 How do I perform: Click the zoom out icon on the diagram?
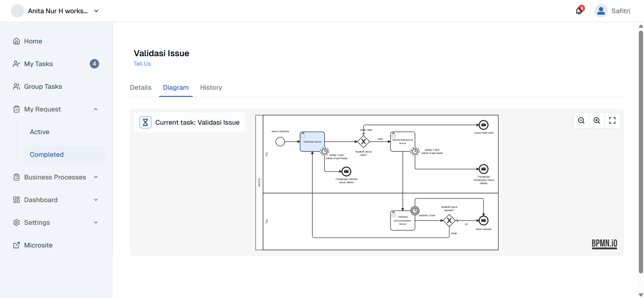pyautogui.click(x=581, y=120)
